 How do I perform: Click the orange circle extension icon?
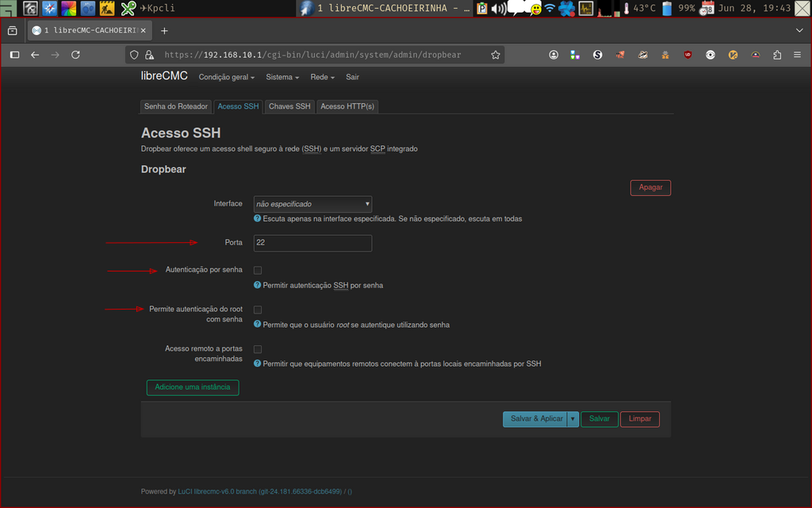(x=733, y=55)
